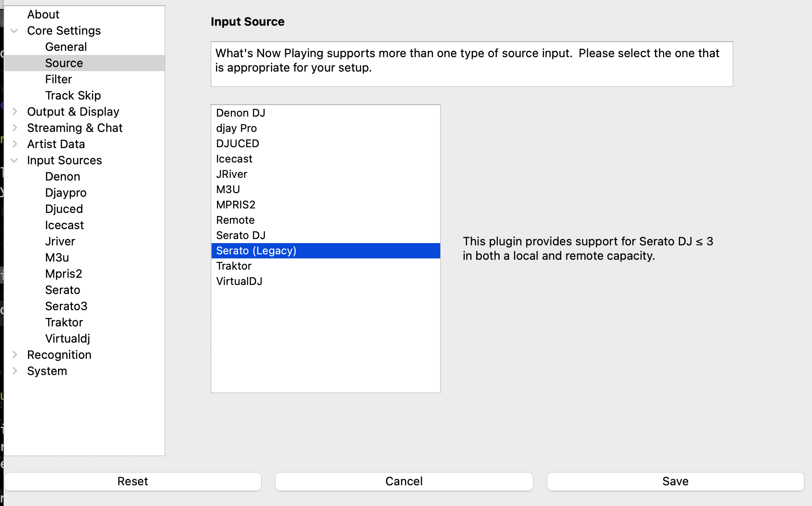Expand the Output & Display section
The width and height of the screenshot is (812, 506).
(14, 112)
